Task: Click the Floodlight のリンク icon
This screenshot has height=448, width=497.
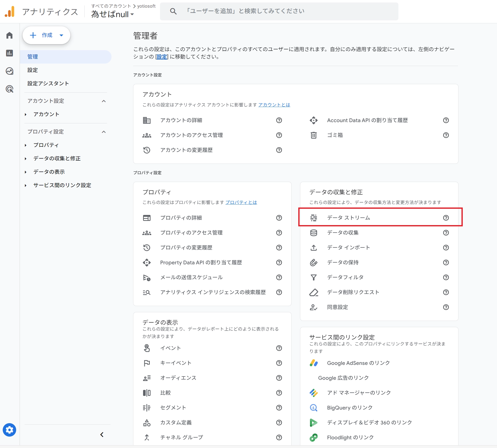Action: point(314,438)
